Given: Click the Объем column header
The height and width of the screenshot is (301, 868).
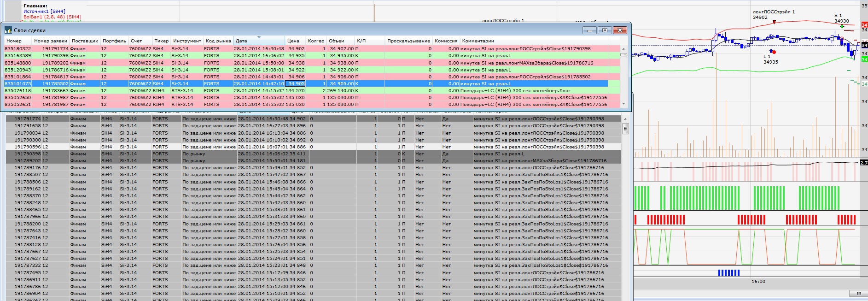Looking at the screenshot, I should (x=341, y=41).
